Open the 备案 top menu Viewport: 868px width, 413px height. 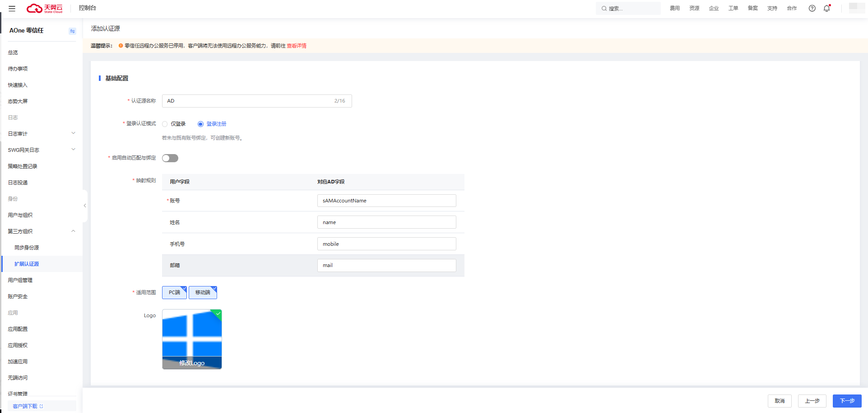[x=752, y=8]
